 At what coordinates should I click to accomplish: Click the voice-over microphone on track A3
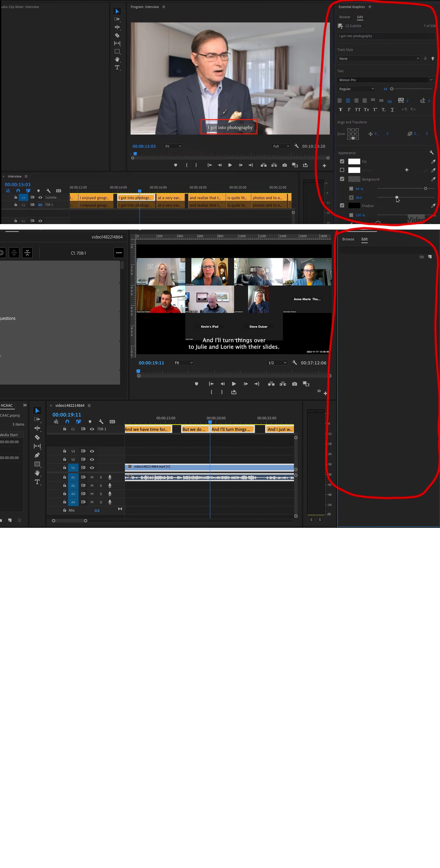pyautogui.click(x=110, y=494)
